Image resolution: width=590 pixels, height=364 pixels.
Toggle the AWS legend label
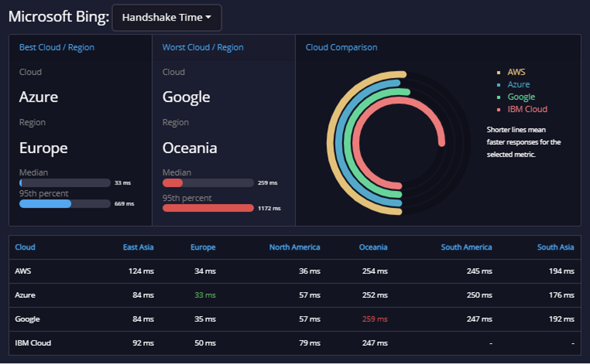click(x=516, y=72)
